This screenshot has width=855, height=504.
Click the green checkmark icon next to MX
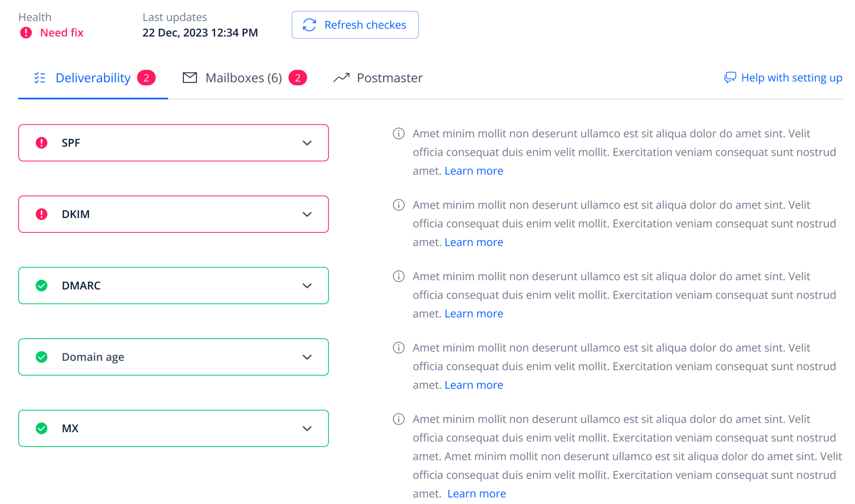pos(41,428)
